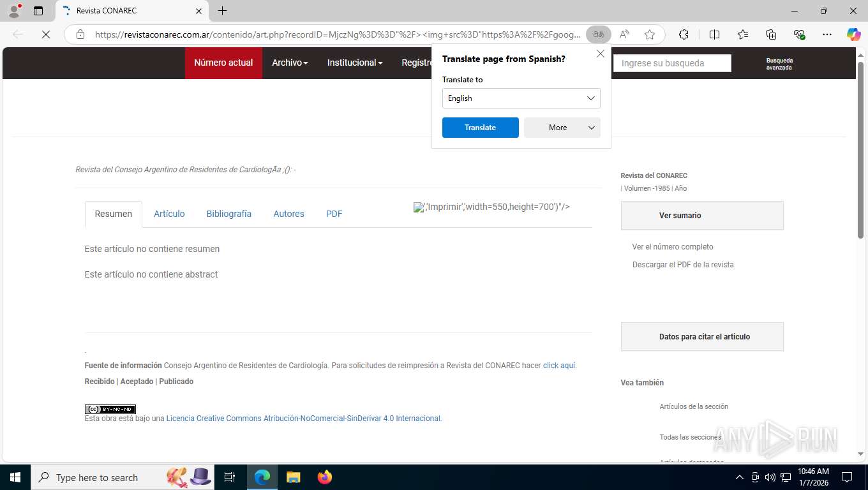
Task: View site information lock icon
Action: coord(80,34)
